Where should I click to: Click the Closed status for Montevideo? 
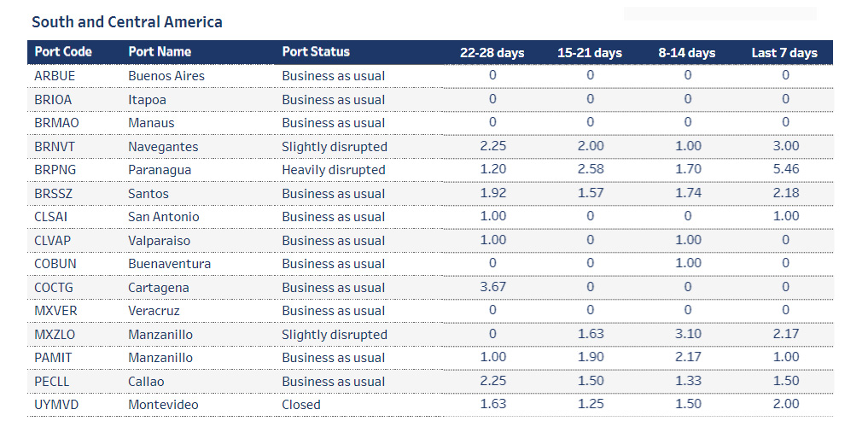click(x=301, y=405)
